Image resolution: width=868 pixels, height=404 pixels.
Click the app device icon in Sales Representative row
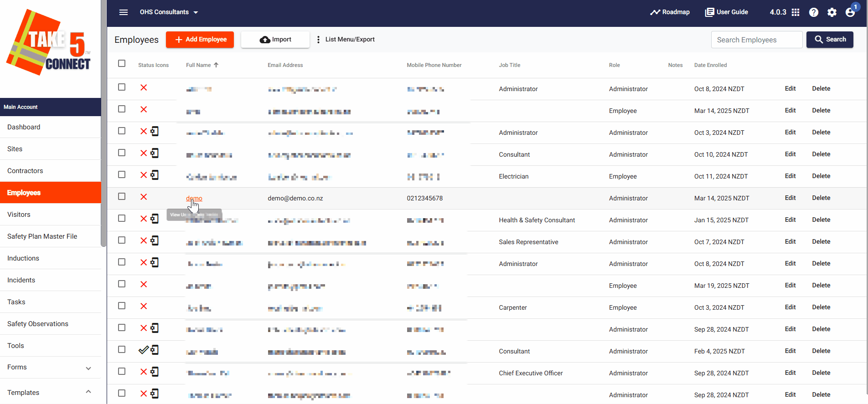point(155,240)
